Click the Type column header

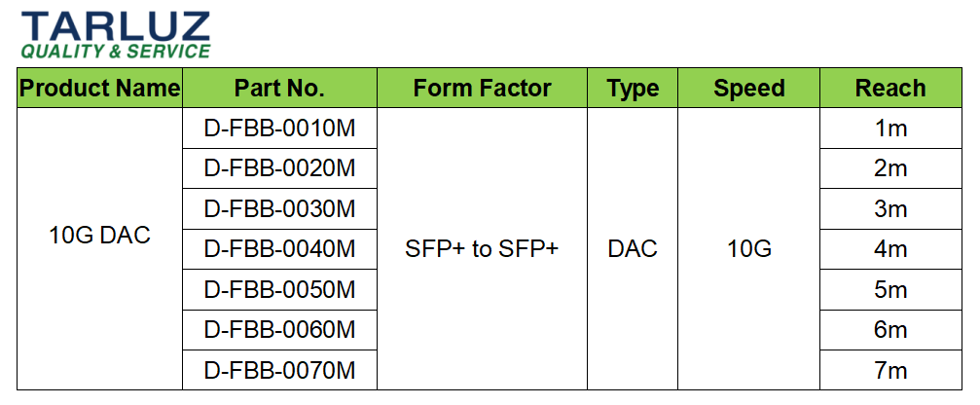coord(633,89)
